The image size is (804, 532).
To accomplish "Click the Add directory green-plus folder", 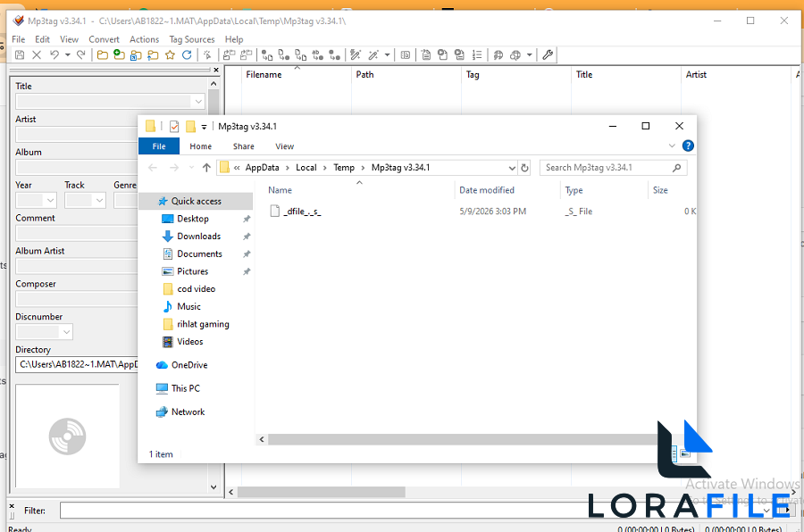I will tap(119, 54).
